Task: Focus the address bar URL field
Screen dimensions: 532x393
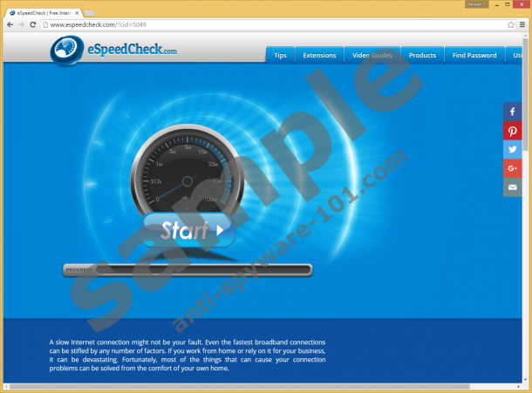Action: click(x=262, y=24)
